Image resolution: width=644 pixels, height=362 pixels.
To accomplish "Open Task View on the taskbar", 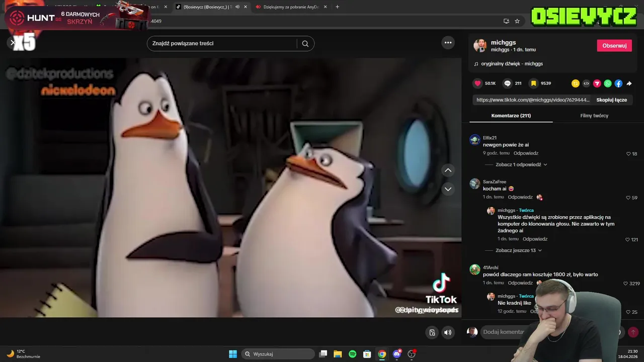I will [x=323, y=354].
